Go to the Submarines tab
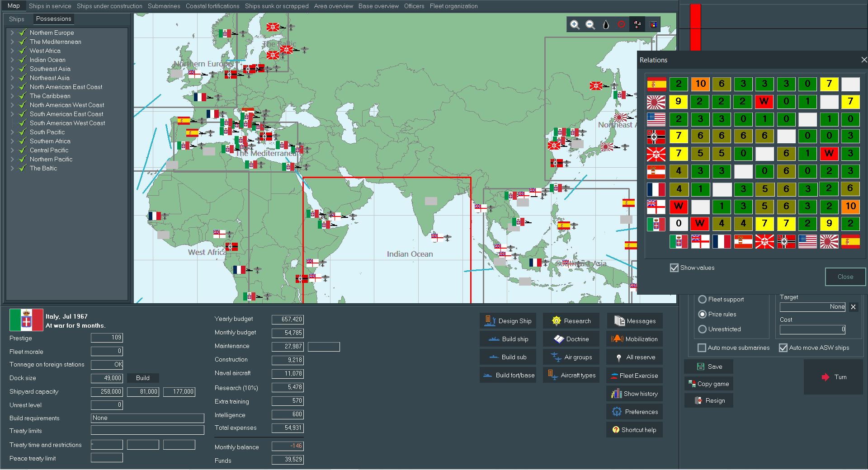 click(164, 6)
